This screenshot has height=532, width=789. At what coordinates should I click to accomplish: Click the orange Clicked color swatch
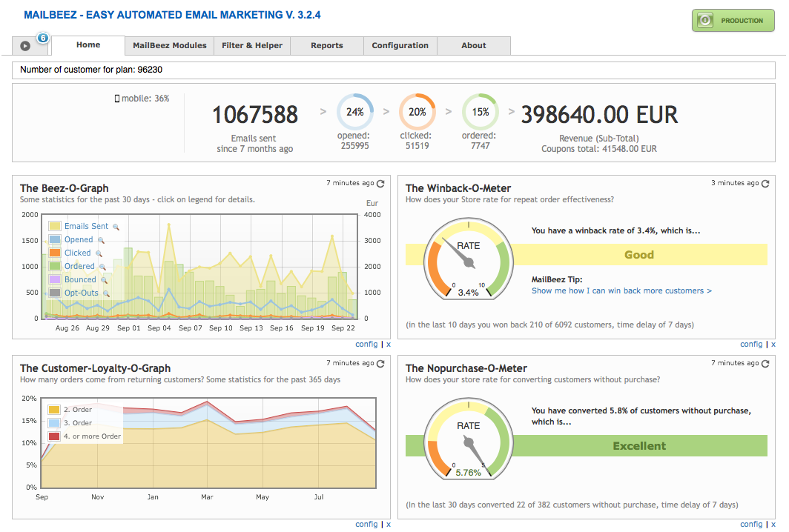[x=55, y=253]
